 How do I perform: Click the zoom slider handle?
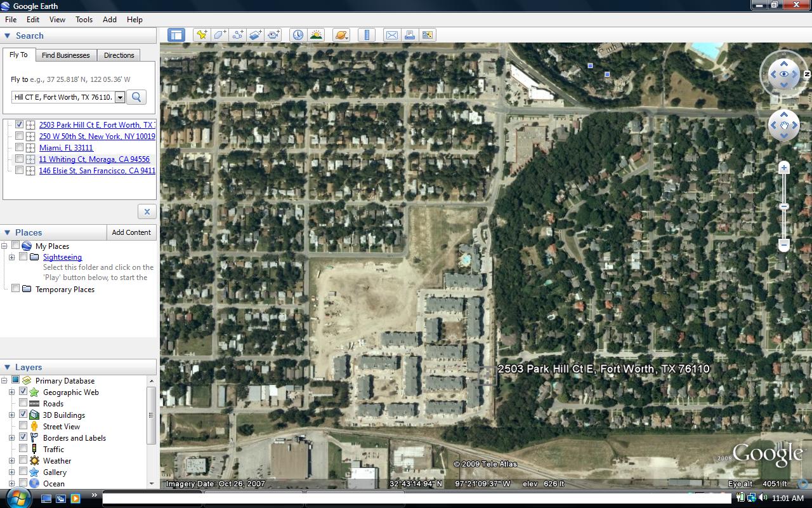(x=784, y=206)
